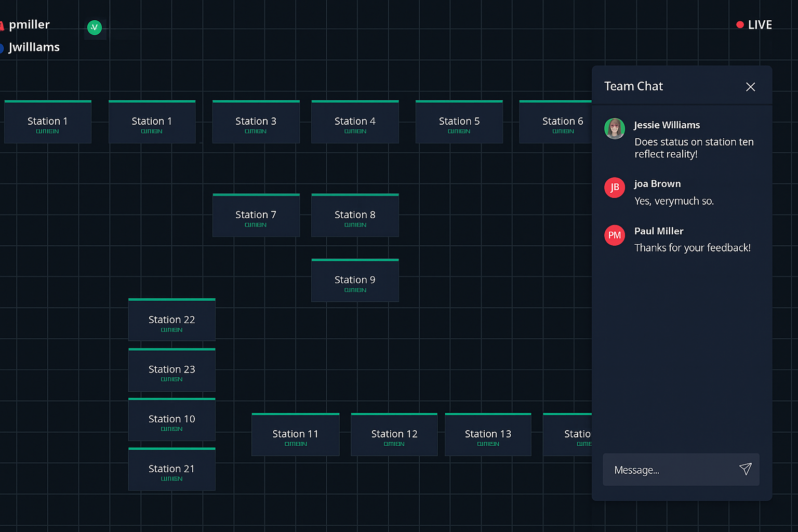798x532 pixels.
Task: Close the Team Chat panel
Action: click(x=750, y=87)
